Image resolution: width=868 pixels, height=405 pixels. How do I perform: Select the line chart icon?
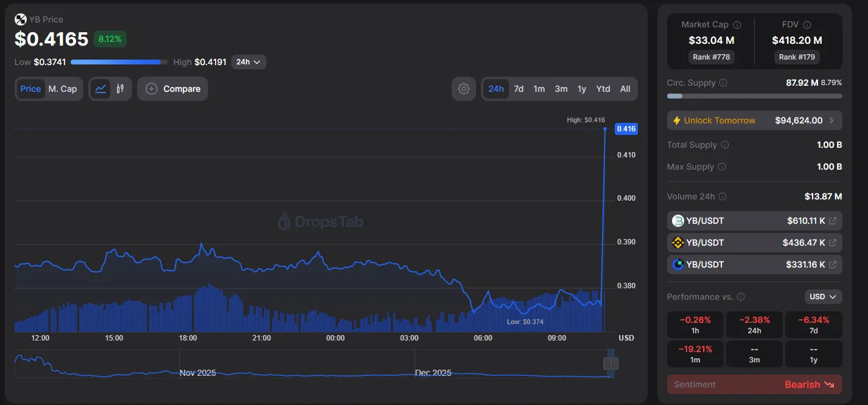point(100,88)
